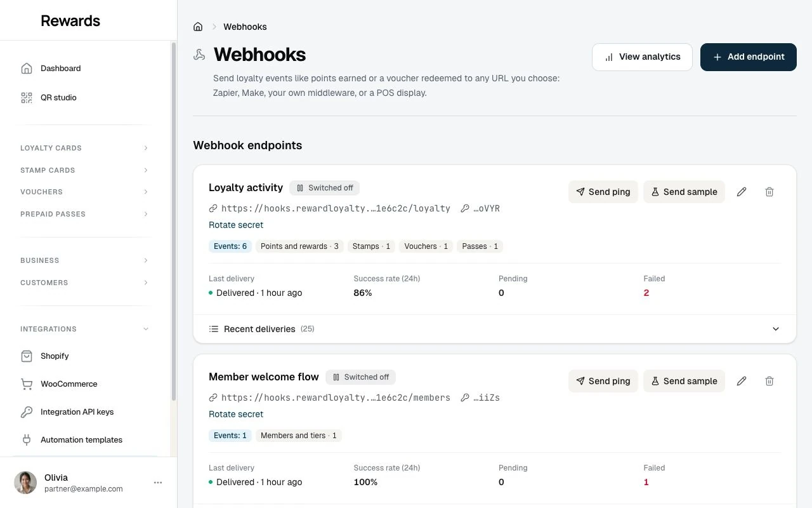Expand the Business section
Viewport: 812px width, 508px height.
tap(86, 260)
